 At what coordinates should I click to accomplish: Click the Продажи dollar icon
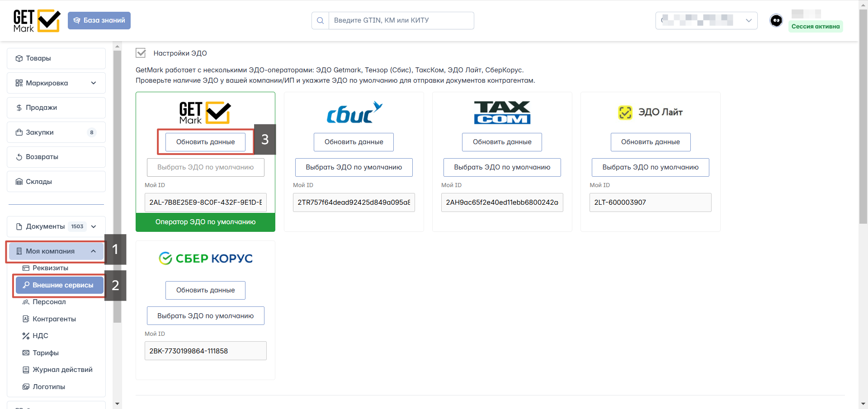pos(19,108)
